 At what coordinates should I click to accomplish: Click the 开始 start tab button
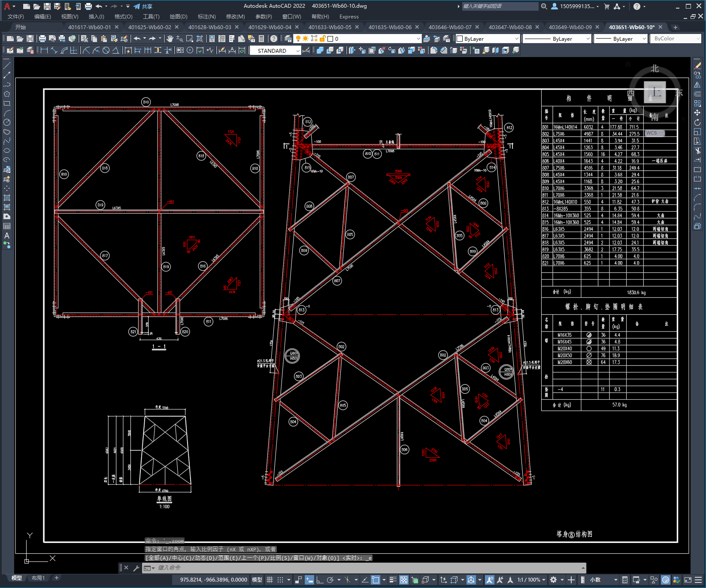(x=20, y=27)
